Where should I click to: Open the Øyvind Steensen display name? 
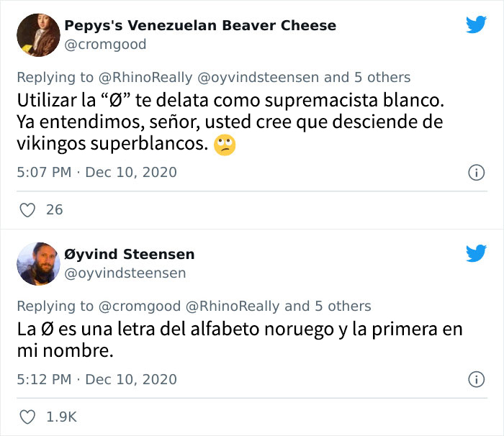(x=130, y=254)
